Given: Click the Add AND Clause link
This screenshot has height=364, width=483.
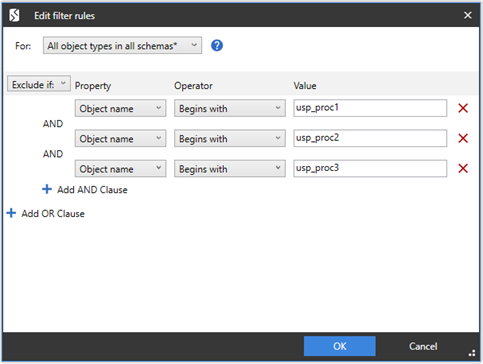Looking at the screenshot, I should [x=92, y=190].
